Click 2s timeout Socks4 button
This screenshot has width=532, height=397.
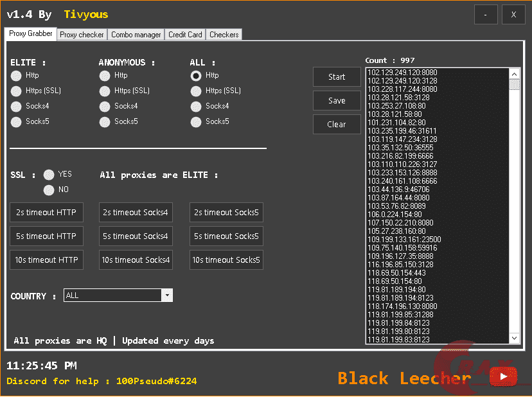pos(136,213)
